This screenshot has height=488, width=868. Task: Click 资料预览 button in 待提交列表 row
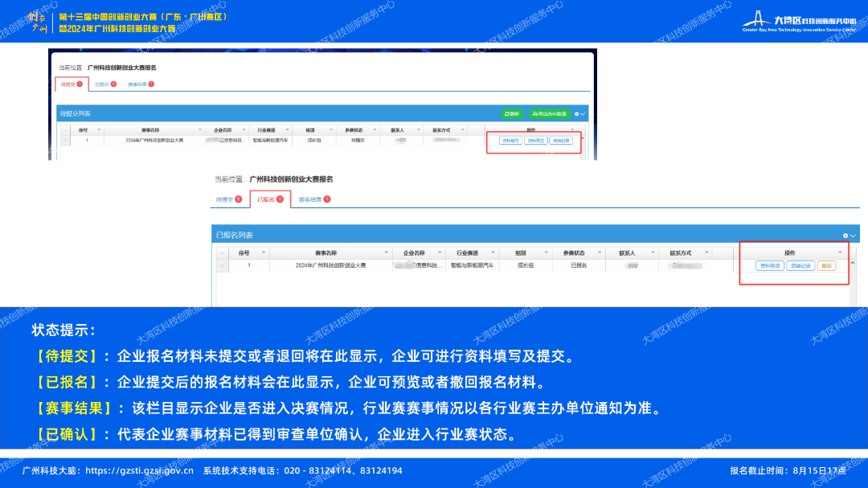pyautogui.click(x=535, y=141)
